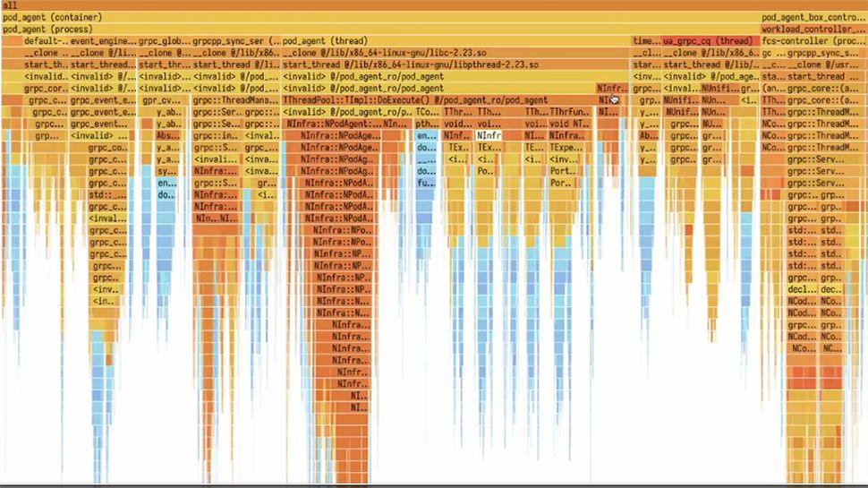Screen dimensions: 868x488
Task: Select the 'grpc_cor..' frame
Action: pos(46,88)
